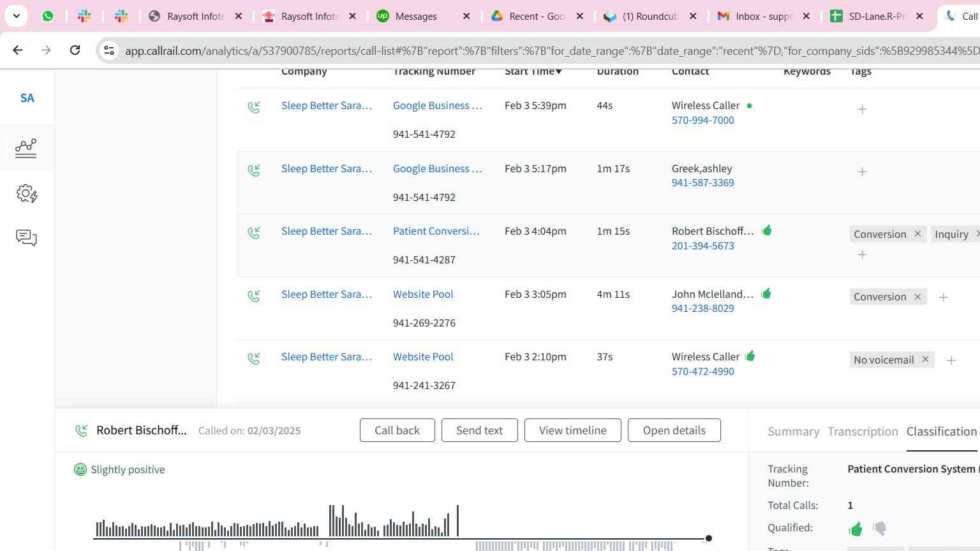The image size is (980, 551).
Task: Click thumbs-up icon beside Wireless Caller 570-472-4990
Action: point(750,356)
